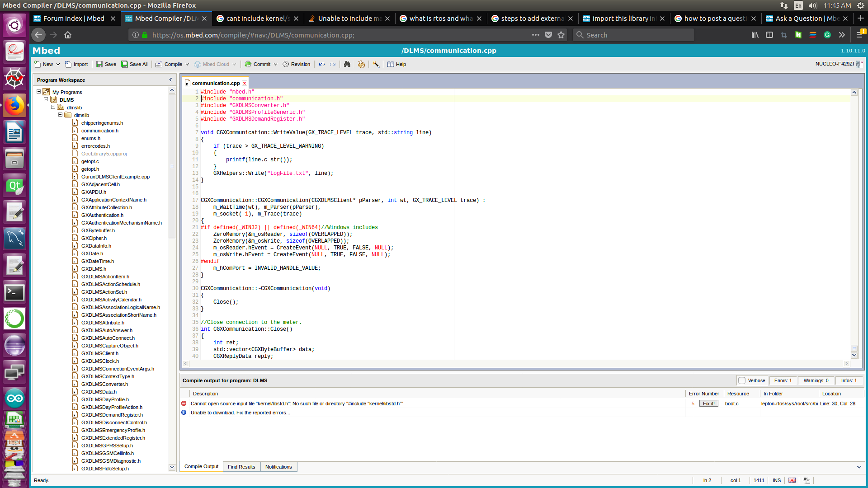Open GXDLMSClient.h in the file tree
Screen dimensions: 868x488
pyautogui.click(x=100, y=353)
